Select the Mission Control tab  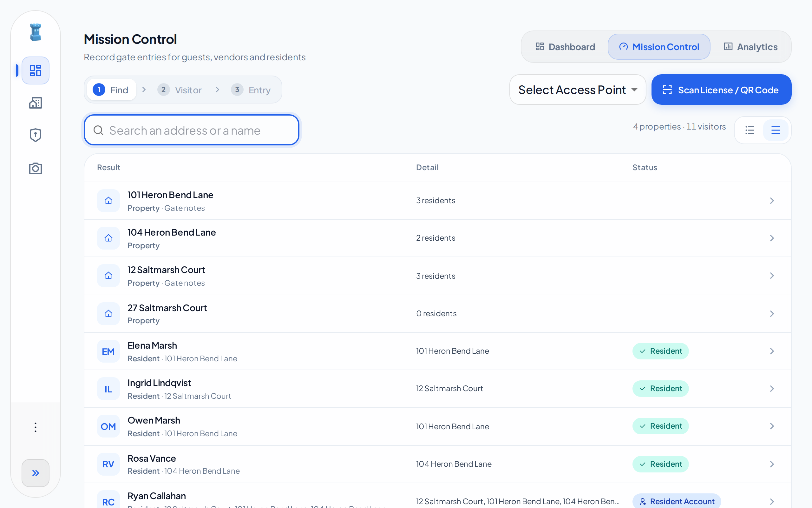pos(659,47)
